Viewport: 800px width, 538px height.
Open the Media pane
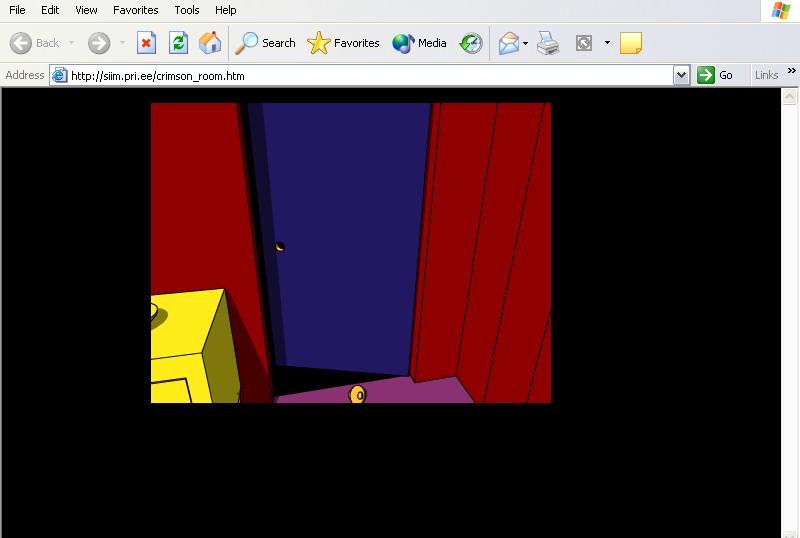click(419, 43)
